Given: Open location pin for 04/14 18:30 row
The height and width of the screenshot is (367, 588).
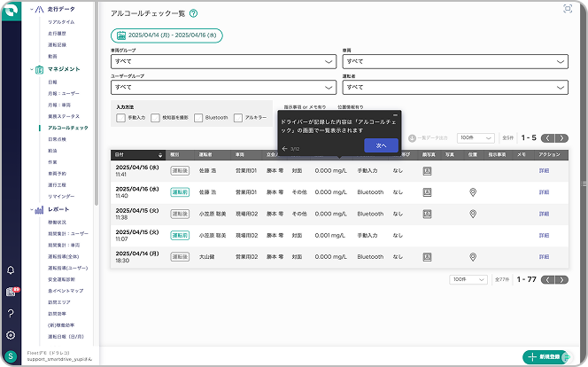Looking at the screenshot, I should click(473, 257).
